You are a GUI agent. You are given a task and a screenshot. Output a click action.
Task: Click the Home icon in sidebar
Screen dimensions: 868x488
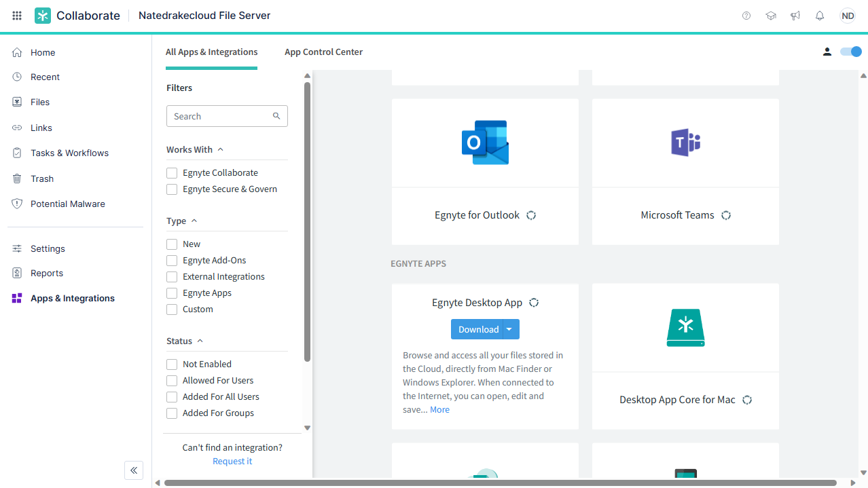tap(17, 52)
